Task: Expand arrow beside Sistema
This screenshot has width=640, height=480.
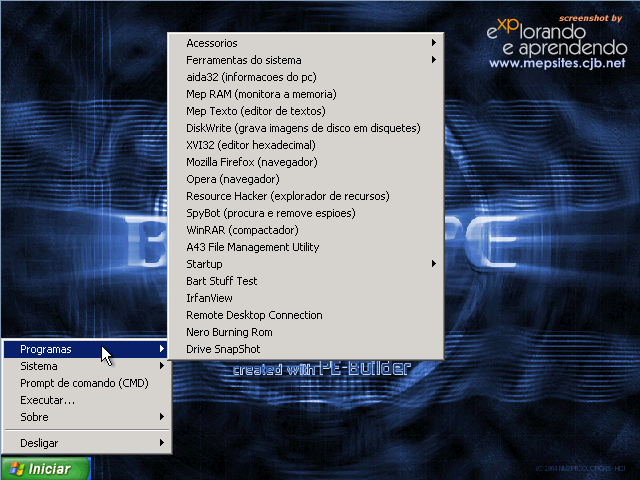Action: (x=162, y=366)
